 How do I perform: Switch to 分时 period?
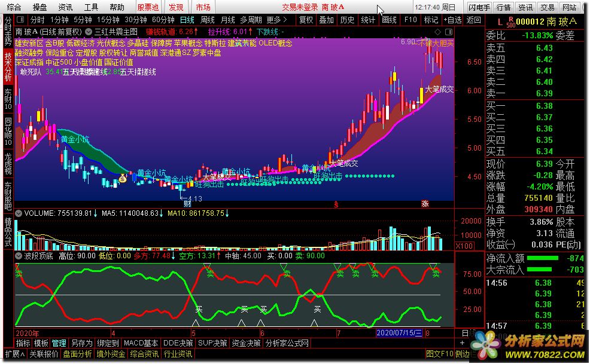click(x=37, y=20)
